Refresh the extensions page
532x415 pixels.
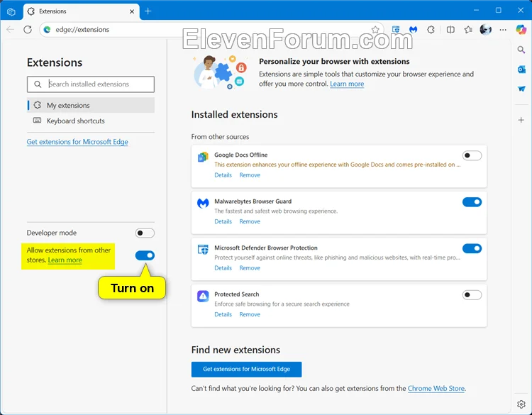(28, 30)
